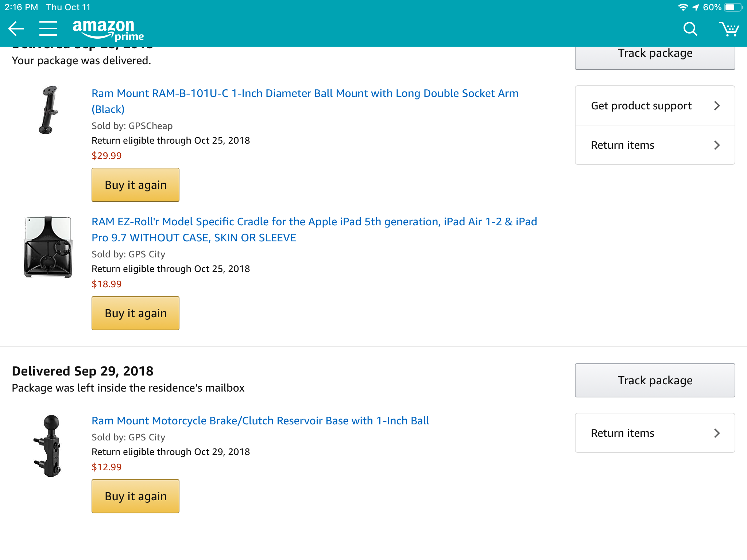View the shopping cart

click(x=729, y=29)
